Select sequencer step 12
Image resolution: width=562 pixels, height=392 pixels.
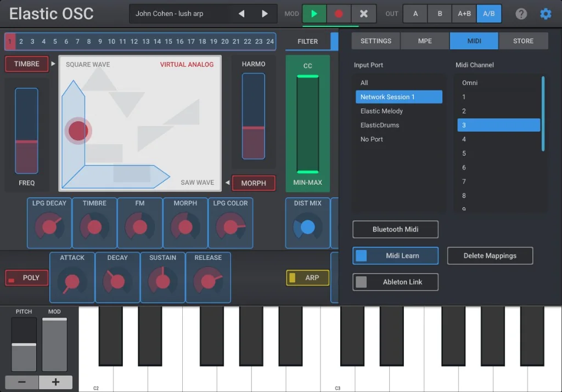(x=134, y=42)
